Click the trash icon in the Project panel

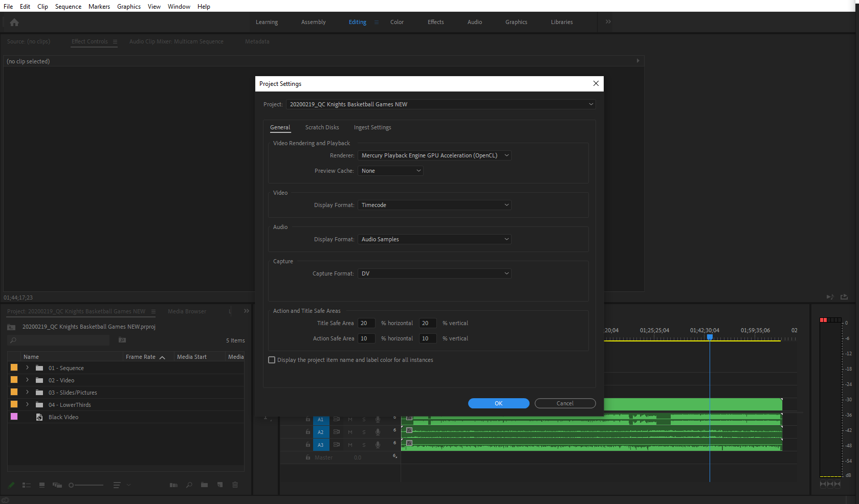(x=235, y=485)
